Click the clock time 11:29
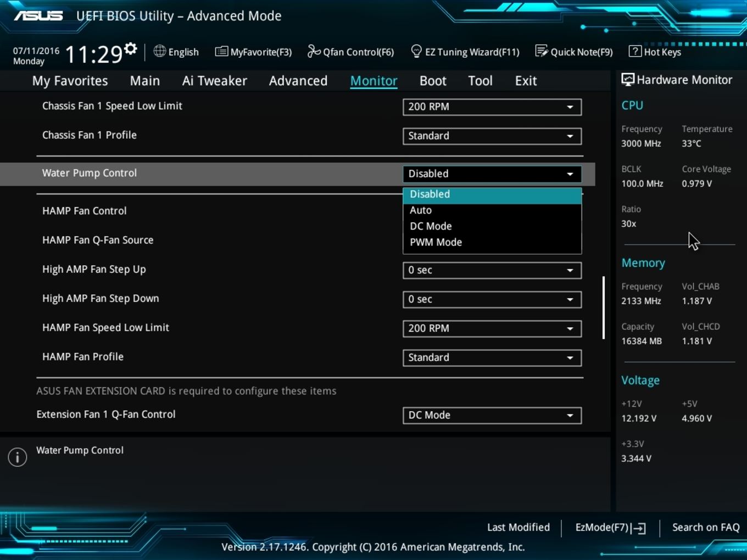This screenshot has width=747, height=560. pos(94,54)
